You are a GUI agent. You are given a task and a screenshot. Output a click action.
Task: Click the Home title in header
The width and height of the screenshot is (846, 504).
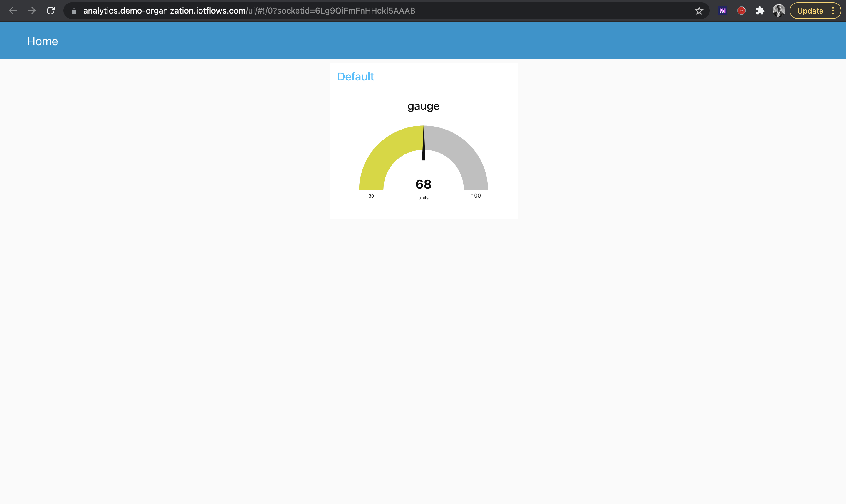[43, 41]
